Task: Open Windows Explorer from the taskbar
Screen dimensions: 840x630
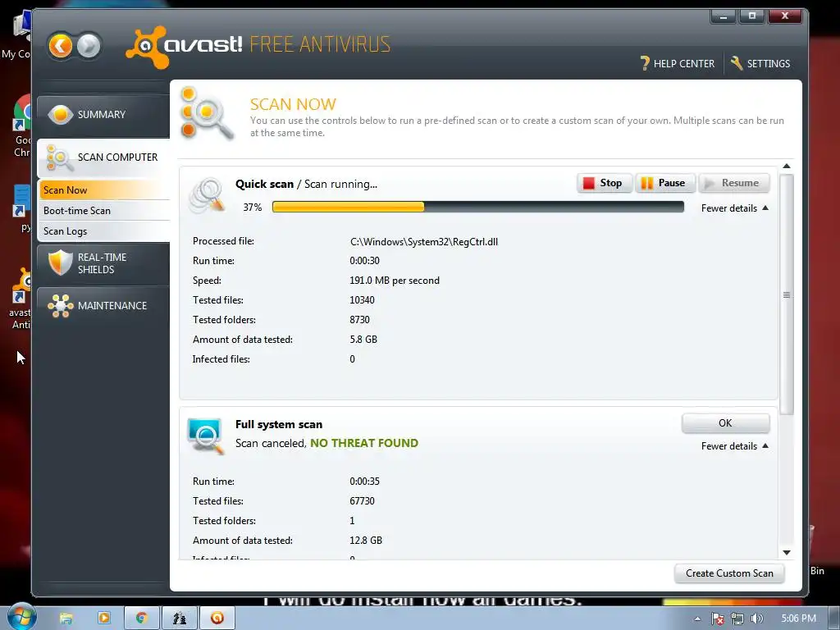Action: [x=66, y=619]
